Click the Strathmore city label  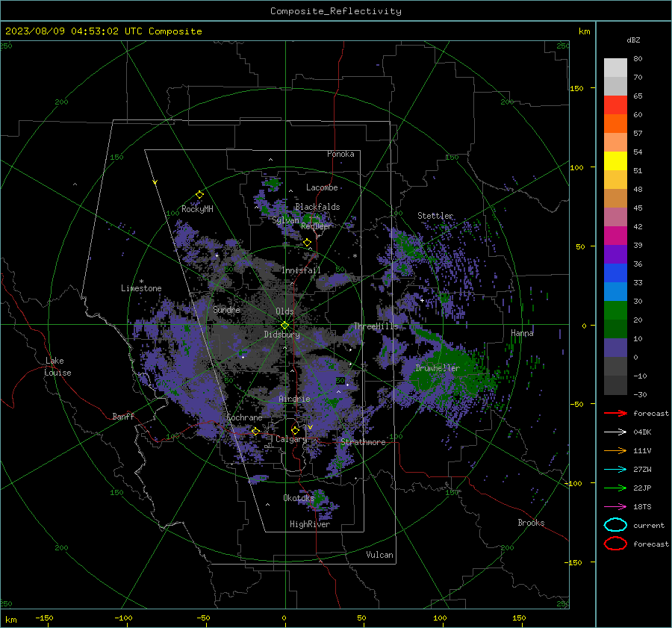[x=363, y=442]
